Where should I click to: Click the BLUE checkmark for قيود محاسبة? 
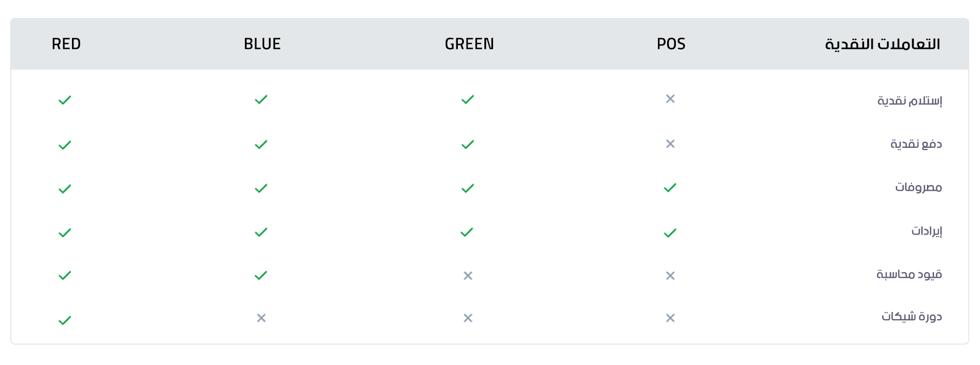tap(261, 276)
